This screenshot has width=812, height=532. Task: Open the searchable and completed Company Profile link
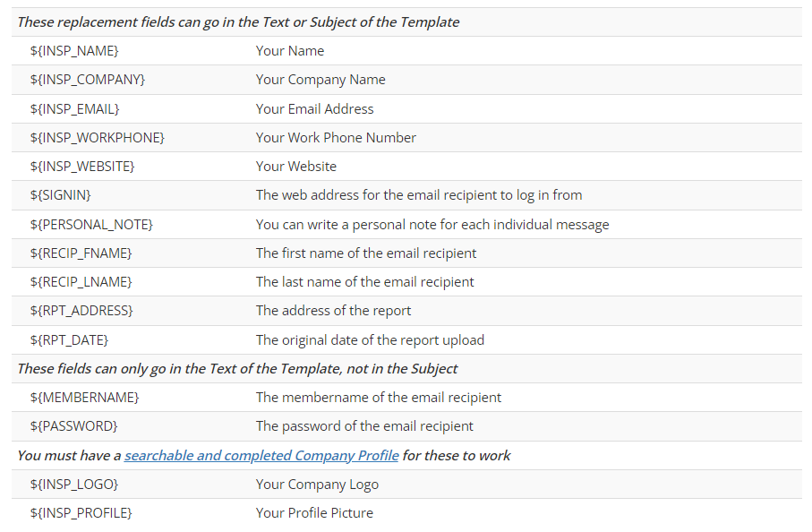pos(261,455)
